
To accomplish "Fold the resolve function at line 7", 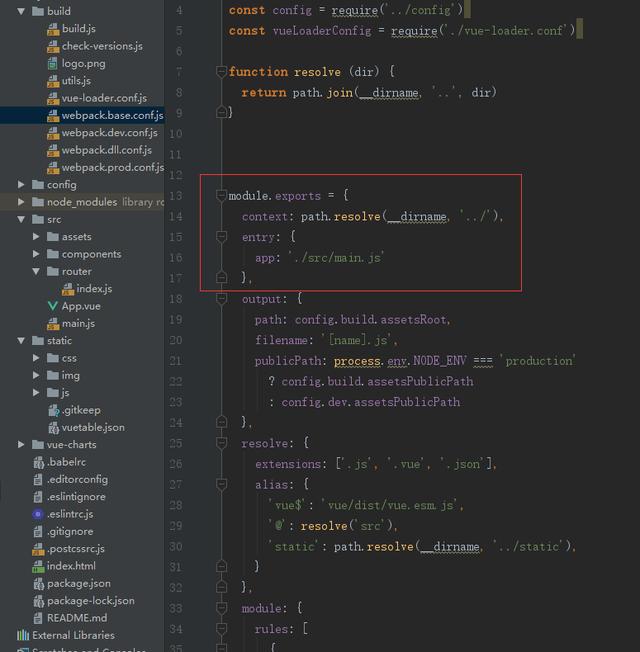I will pos(221,72).
